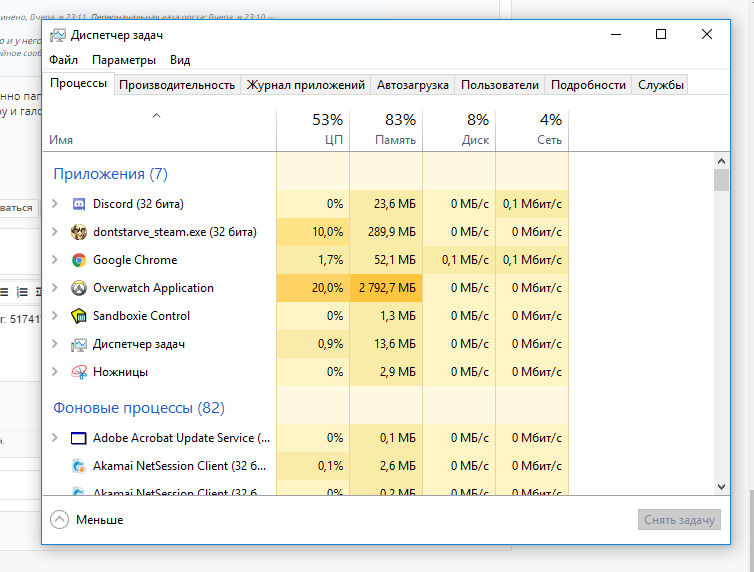Click the Фоновые процессы (82) group heading

pyautogui.click(x=139, y=408)
